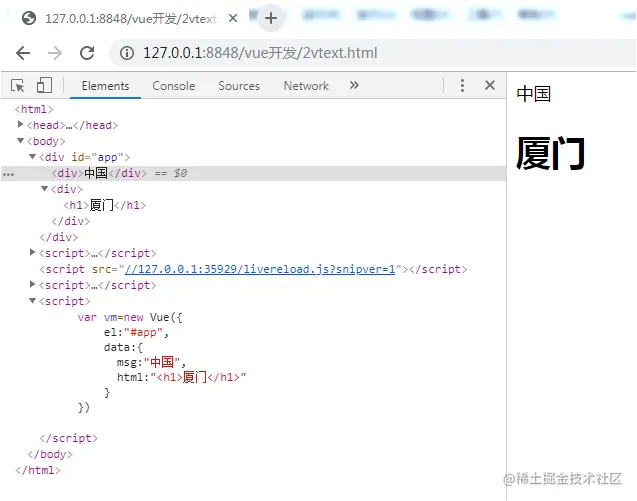Click the html:"<h1>厦门</h1>" code line
The image size is (637, 501).
(181, 377)
